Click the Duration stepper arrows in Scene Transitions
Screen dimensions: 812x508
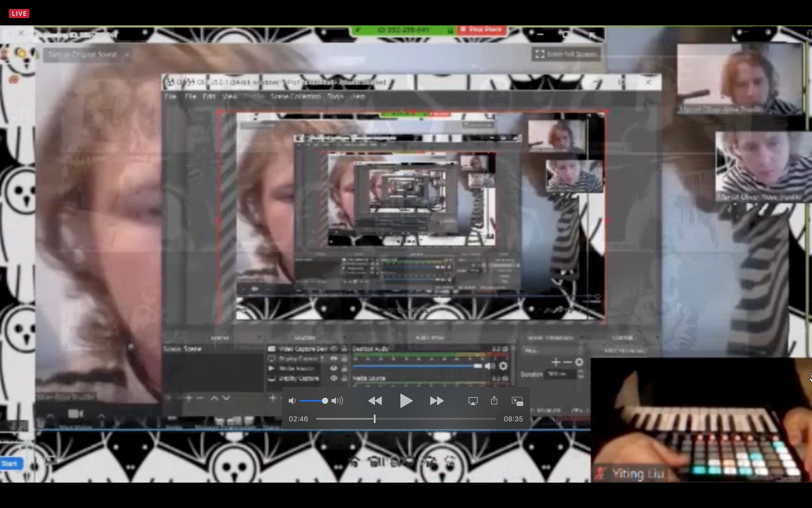(x=581, y=374)
